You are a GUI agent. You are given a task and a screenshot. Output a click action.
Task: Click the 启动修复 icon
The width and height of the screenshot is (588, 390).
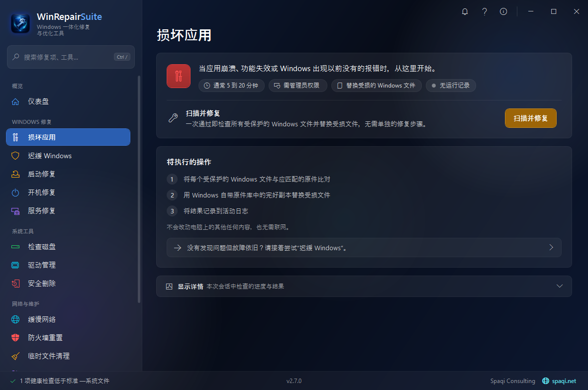coord(15,174)
